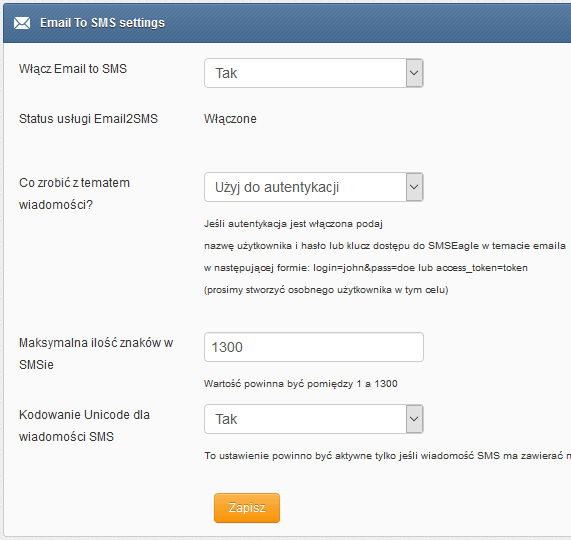Click the hint 'Wartość powinna być pomiędzy 1 a 1300'
This screenshot has width=571, height=540.
(x=301, y=383)
